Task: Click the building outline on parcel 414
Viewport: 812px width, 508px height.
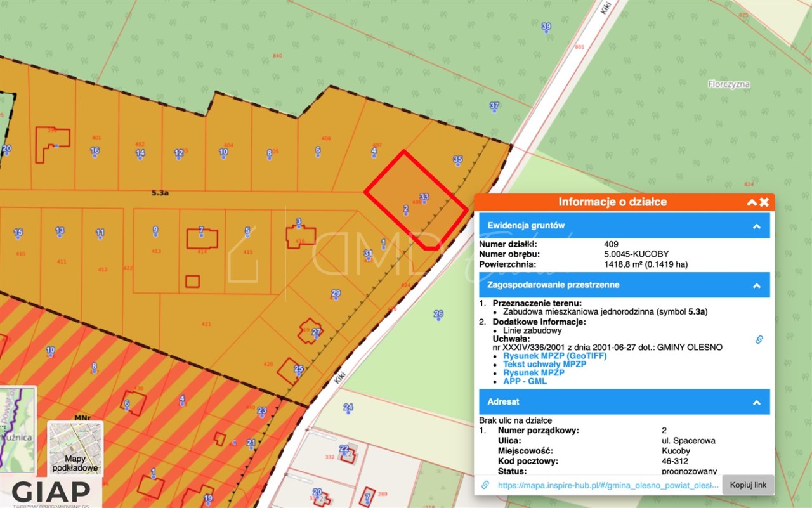Action: tap(202, 239)
